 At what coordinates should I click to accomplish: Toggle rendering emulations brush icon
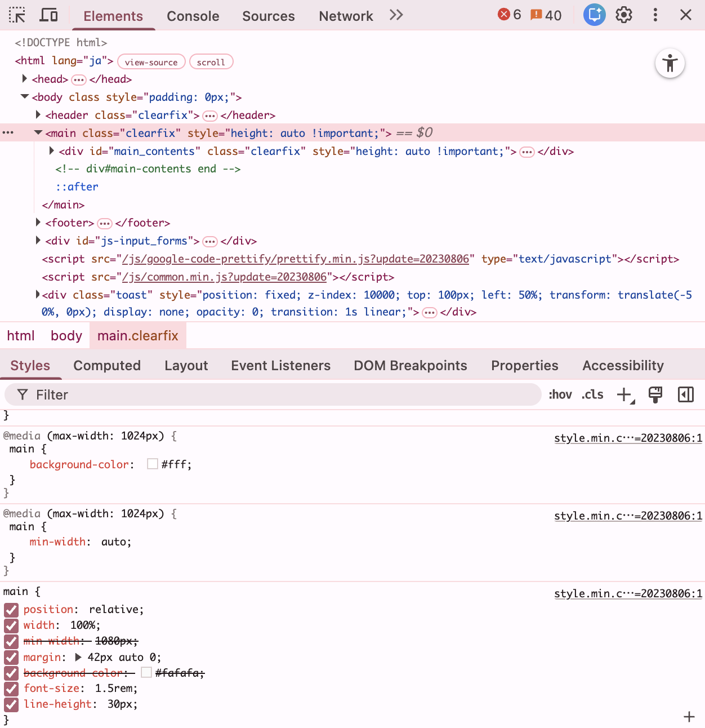coord(655,395)
